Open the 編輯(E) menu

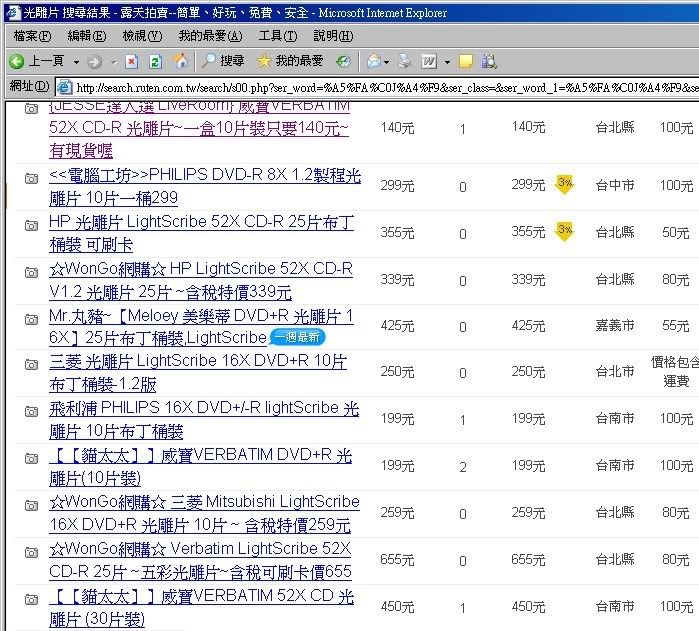tap(86, 36)
